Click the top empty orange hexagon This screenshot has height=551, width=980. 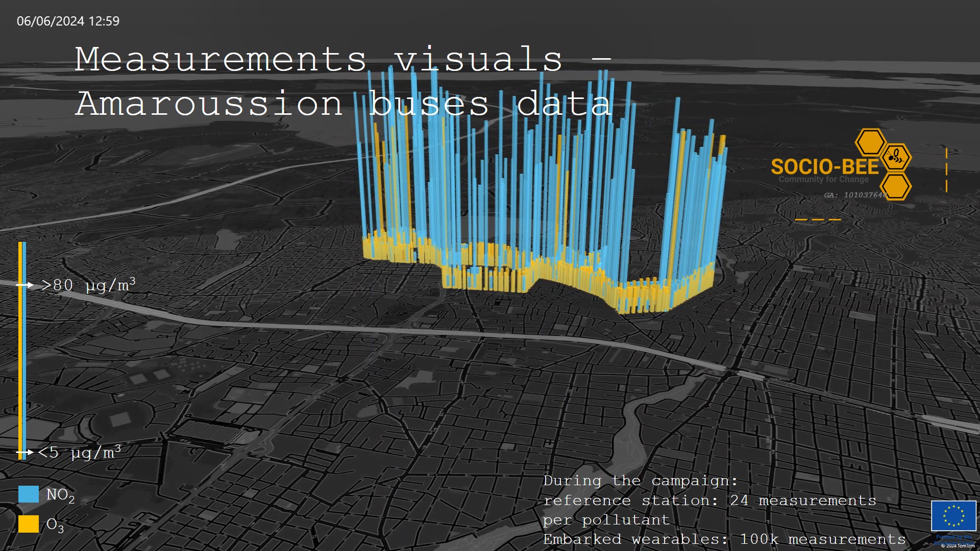point(870,142)
